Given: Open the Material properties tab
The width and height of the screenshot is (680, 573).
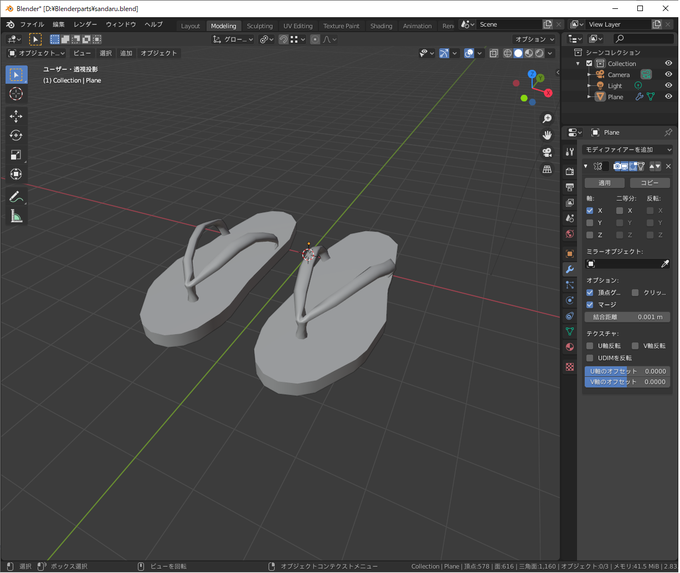Looking at the screenshot, I should [x=570, y=347].
